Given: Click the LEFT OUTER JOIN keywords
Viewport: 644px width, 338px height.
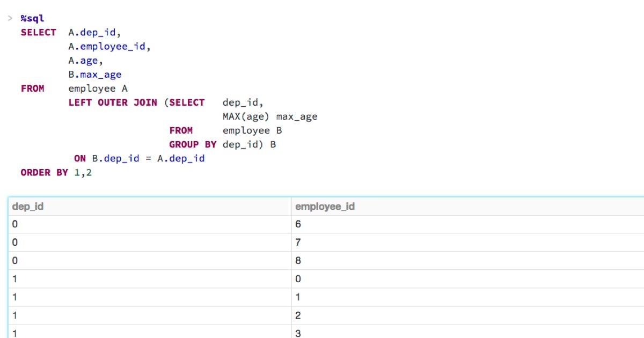Looking at the screenshot, I should pyautogui.click(x=113, y=102).
